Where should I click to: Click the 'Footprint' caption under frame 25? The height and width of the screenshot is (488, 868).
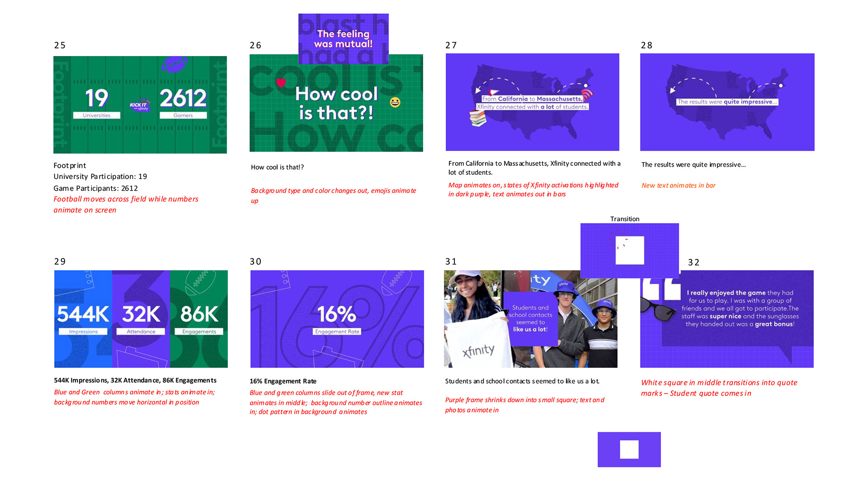[x=70, y=165]
